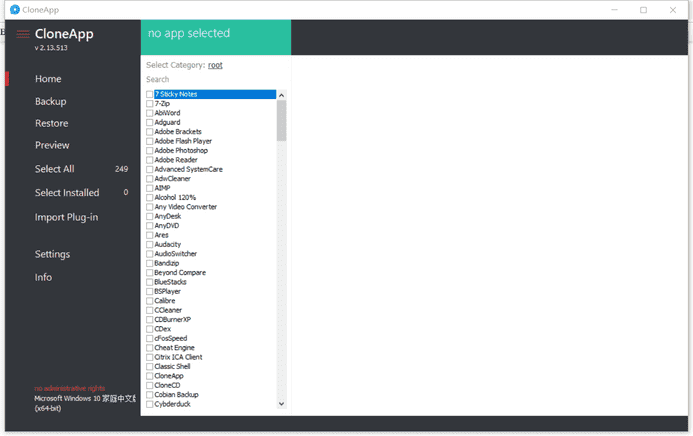This screenshot has height=436, width=693.
Task: Select the AIMP entry
Action: pyautogui.click(x=162, y=188)
